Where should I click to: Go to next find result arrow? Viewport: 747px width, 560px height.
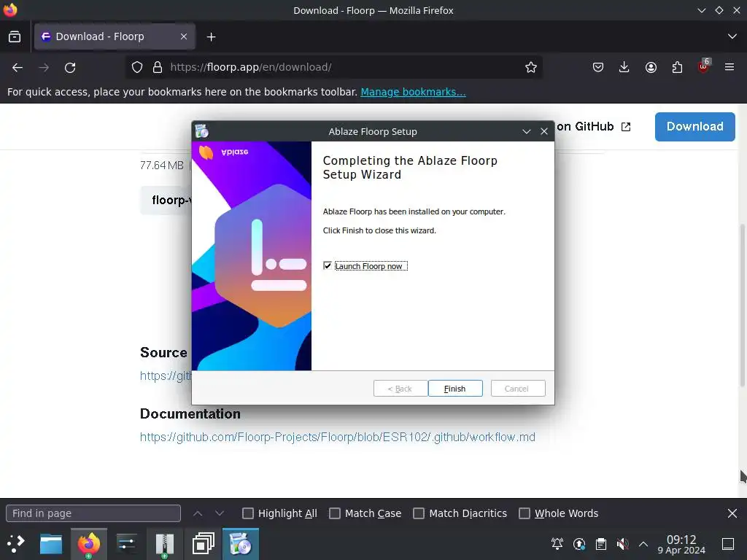click(219, 513)
